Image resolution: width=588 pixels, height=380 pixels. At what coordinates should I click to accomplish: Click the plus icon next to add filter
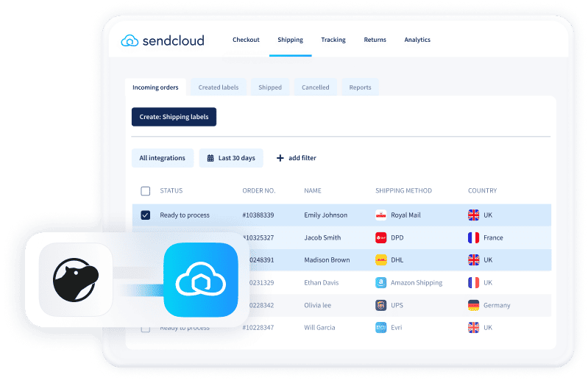[280, 158]
